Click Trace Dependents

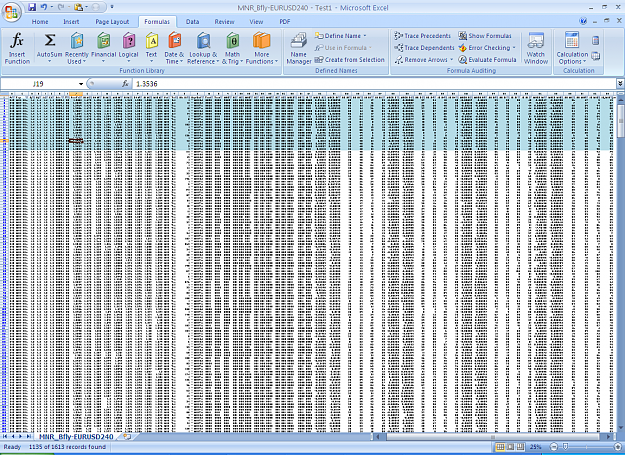click(x=424, y=48)
